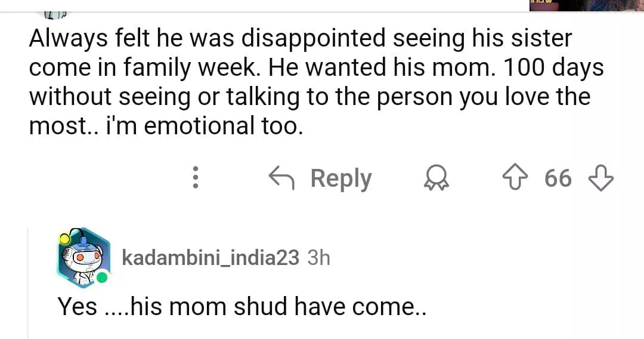Give an award to this comment

[436, 178]
